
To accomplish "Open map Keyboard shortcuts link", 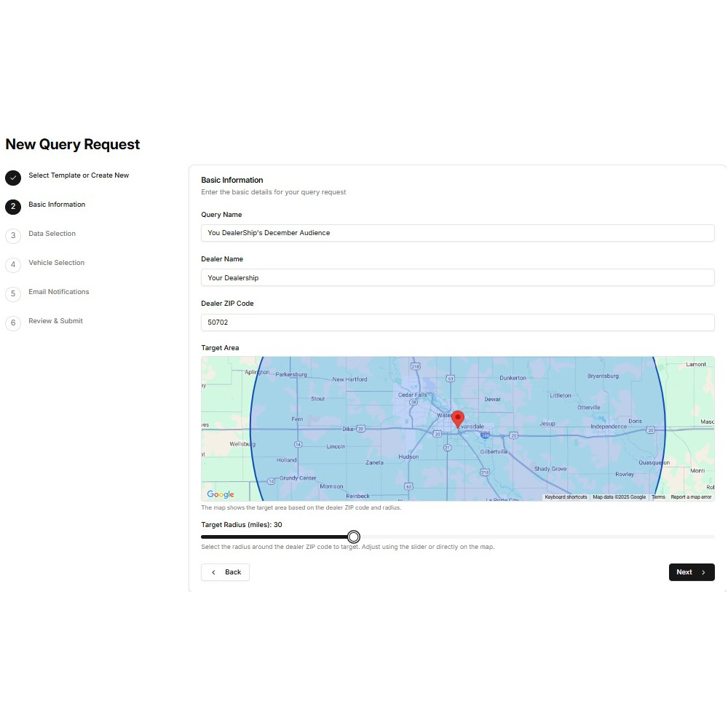I will click(566, 497).
